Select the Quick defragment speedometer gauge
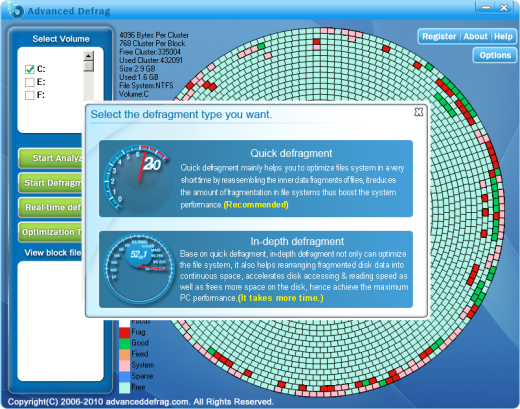 136,178
